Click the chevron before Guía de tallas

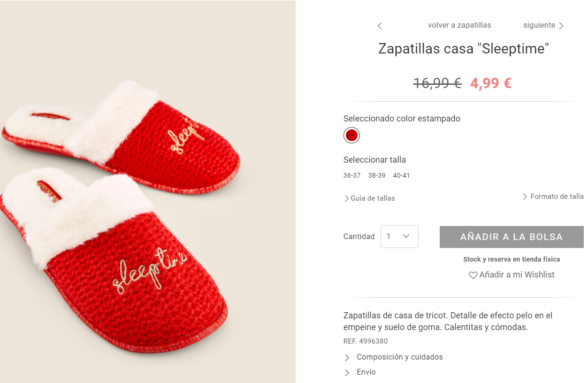[x=347, y=198]
